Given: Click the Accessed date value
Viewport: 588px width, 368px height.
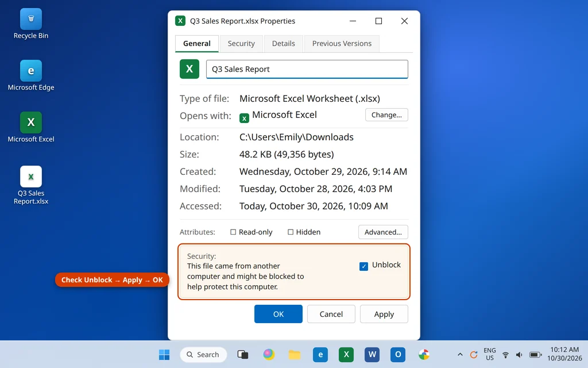Looking at the screenshot, I should (x=314, y=206).
